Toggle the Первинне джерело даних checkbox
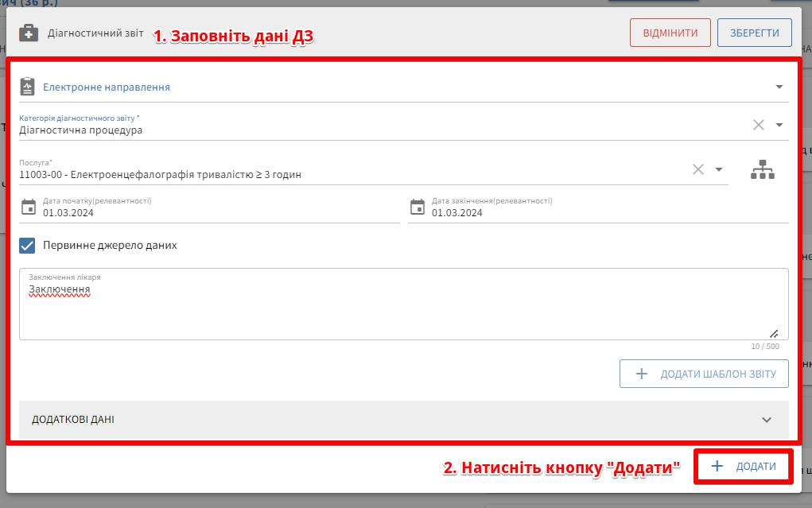Image resolution: width=812 pixels, height=508 pixels. pyautogui.click(x=28, y=246)
